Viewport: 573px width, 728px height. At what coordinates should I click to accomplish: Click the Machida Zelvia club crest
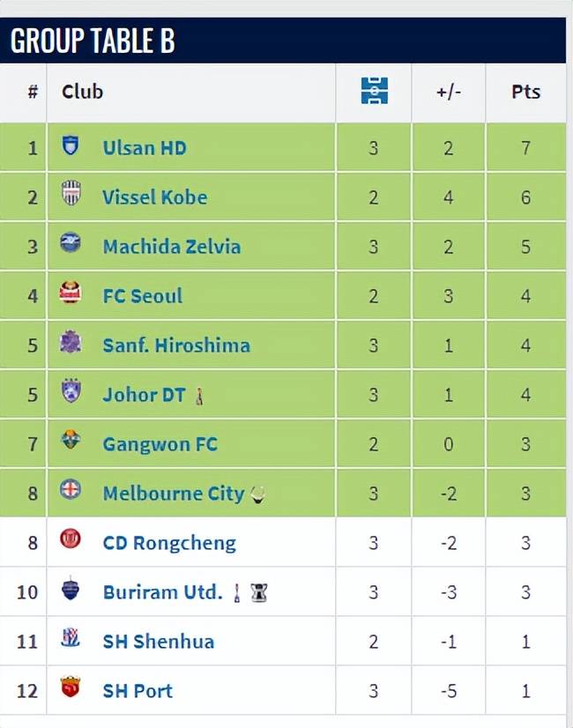71,245
